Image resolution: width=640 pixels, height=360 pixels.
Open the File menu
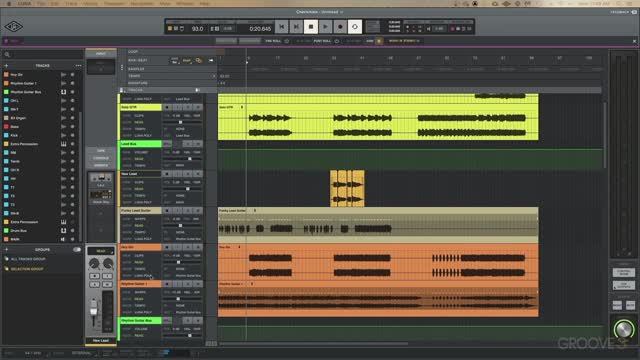41,3
